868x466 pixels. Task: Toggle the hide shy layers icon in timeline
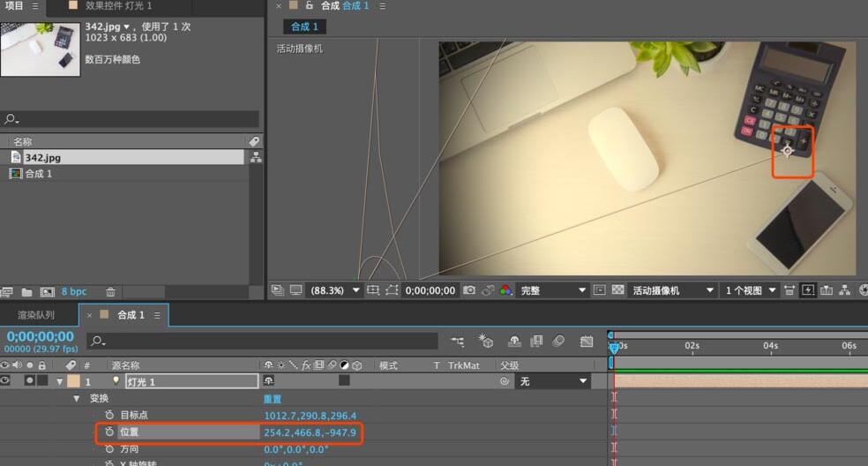pos(514,342)
